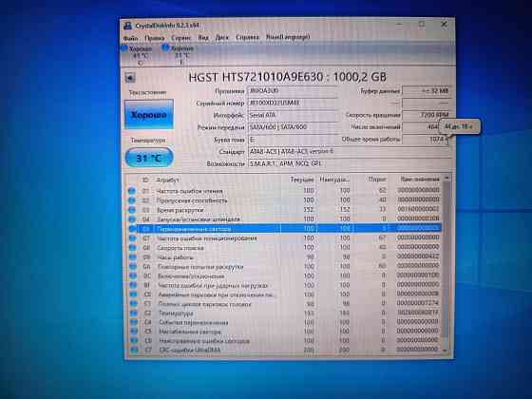Click the 31 °C temperature button

(149, 158)
